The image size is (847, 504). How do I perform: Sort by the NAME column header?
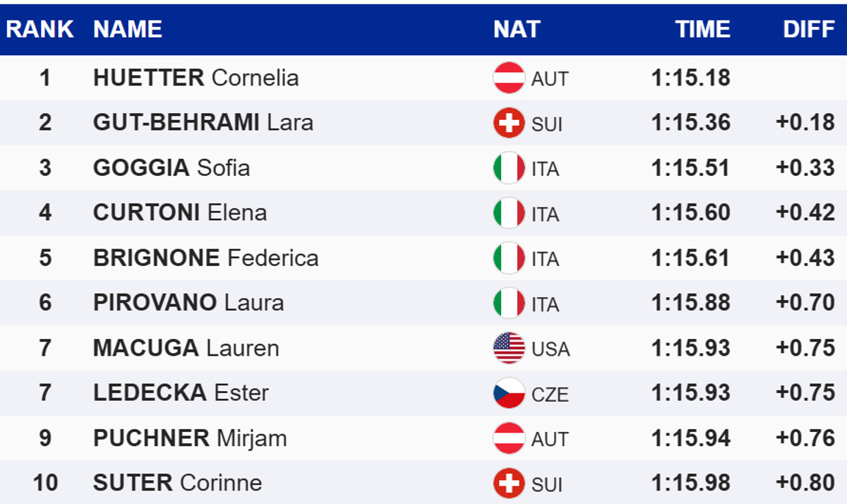coord(128,29)
